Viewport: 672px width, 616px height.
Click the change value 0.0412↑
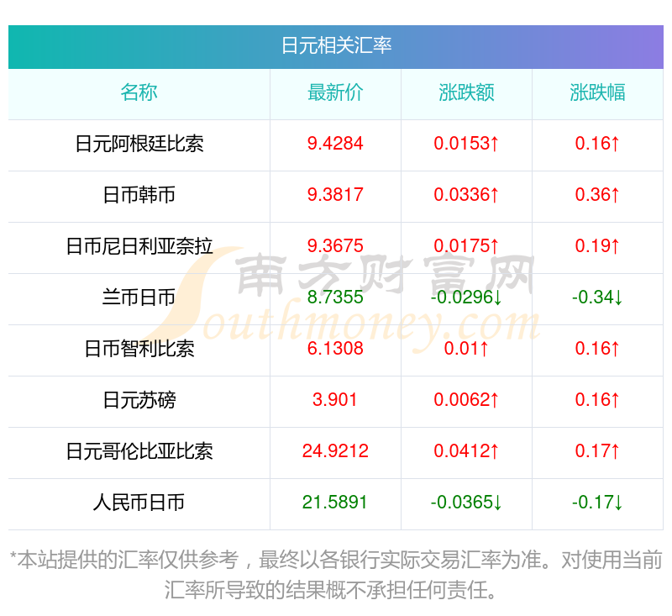click(466, 451)
